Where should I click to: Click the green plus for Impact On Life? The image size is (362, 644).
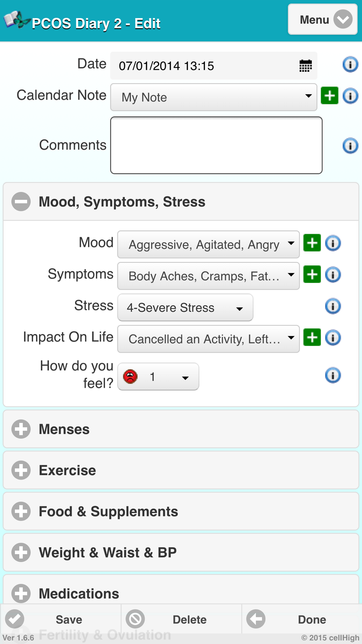[312, 338]
